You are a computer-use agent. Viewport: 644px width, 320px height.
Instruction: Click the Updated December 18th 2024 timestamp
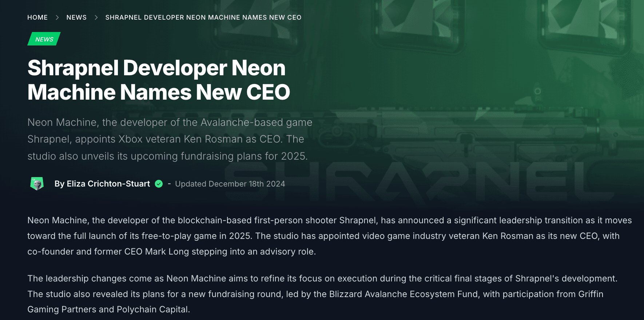pos(230,184)
